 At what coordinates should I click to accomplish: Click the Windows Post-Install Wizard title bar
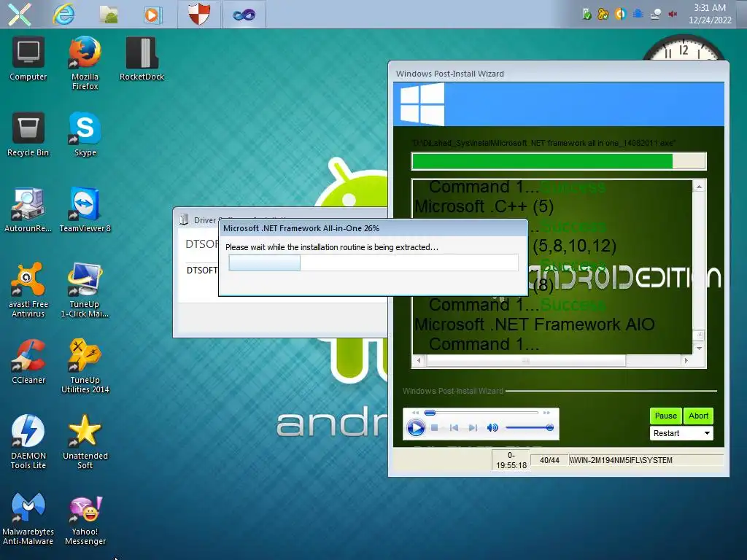[x=558, y=74]
